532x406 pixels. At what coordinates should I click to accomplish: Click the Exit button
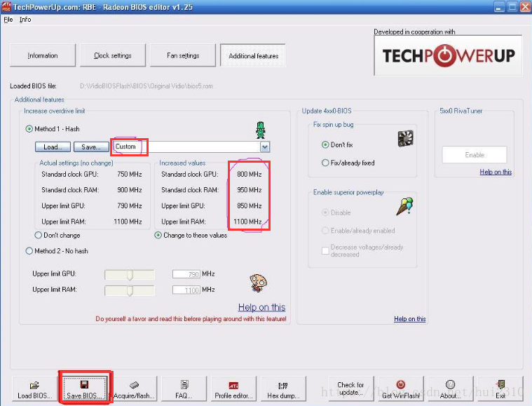[x=500, y=389]
